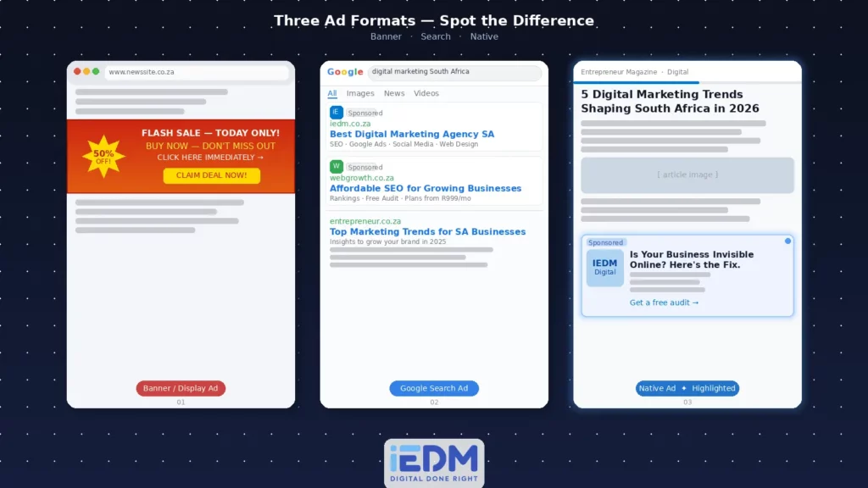Viewport: 868px width, 488px height.
Task: Click the blue reading progress bar under breadcrumb
Action: pyautogui.click(x=636, y=82)
